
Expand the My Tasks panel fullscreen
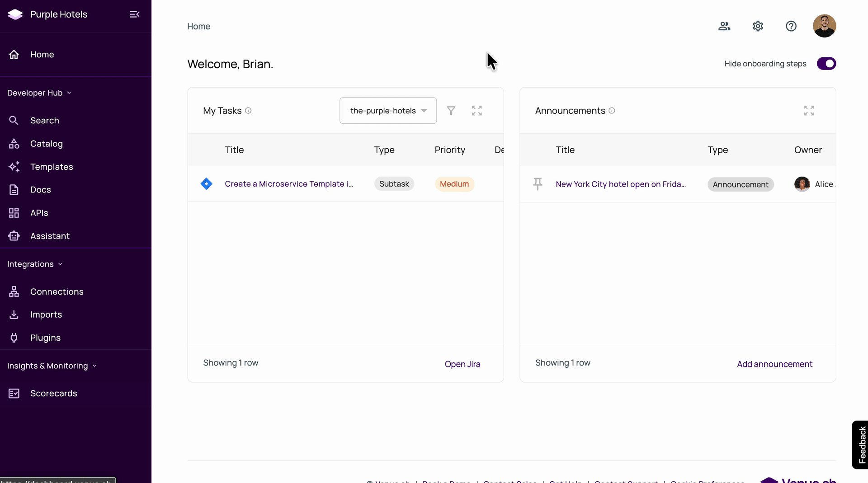pyautogui.click(x=476, y=111)
